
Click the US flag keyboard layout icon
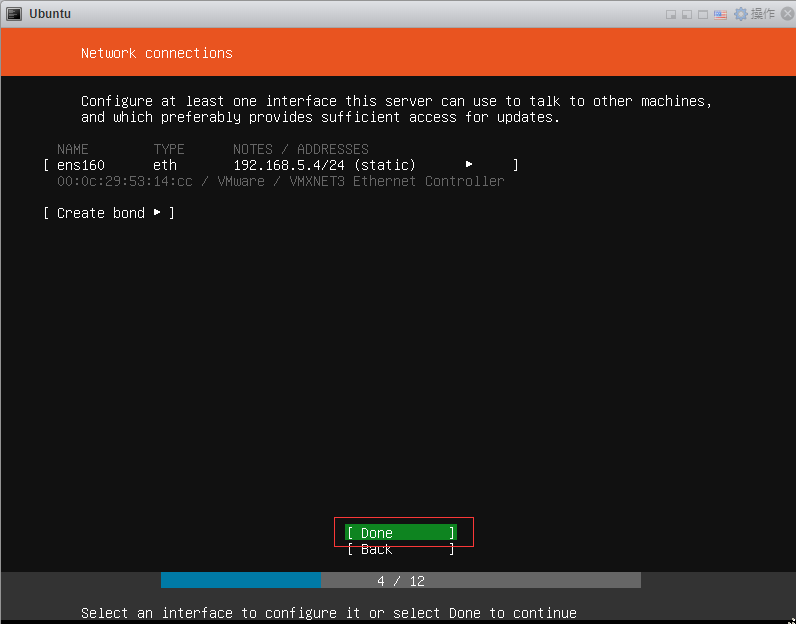(x=722, y=14)
